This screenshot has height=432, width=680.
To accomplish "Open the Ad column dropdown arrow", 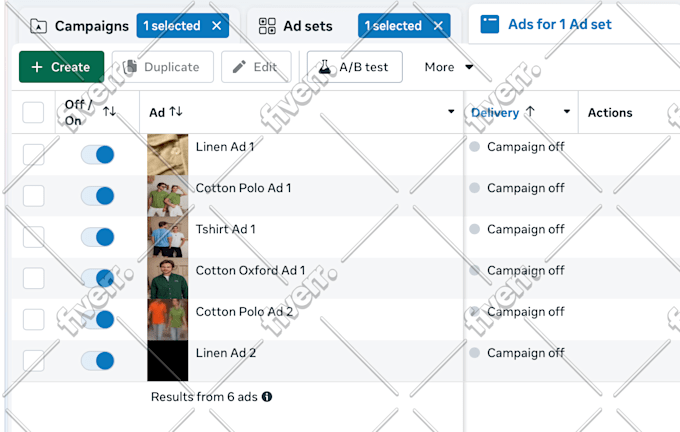I will click(x=451, y=111).
